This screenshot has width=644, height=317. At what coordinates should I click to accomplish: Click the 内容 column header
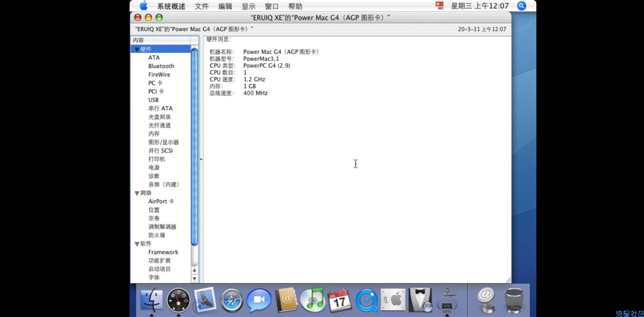[160, 40]
